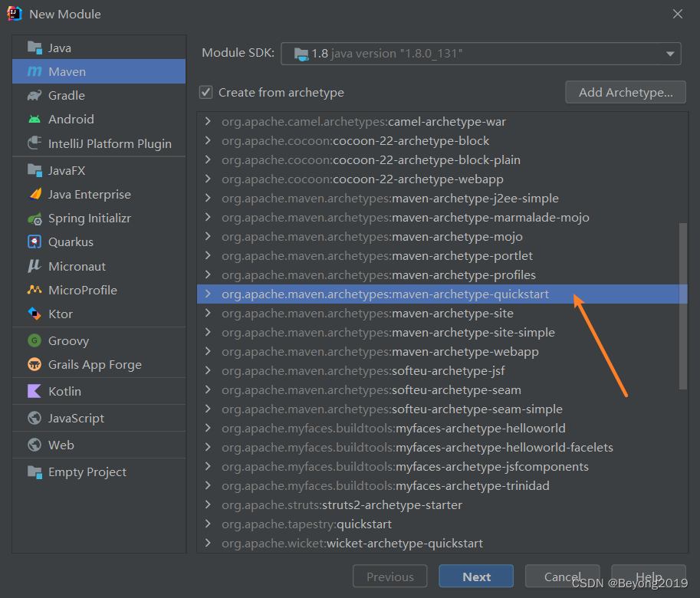This screenshot has width=700, height=598.
Task: Click the Add Archetype button
Action: [x=626, y=92]
